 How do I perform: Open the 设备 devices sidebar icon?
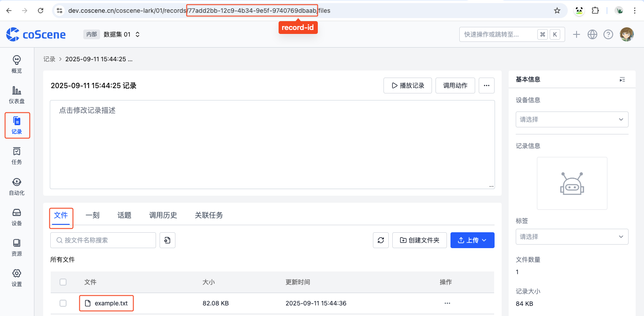17,217
